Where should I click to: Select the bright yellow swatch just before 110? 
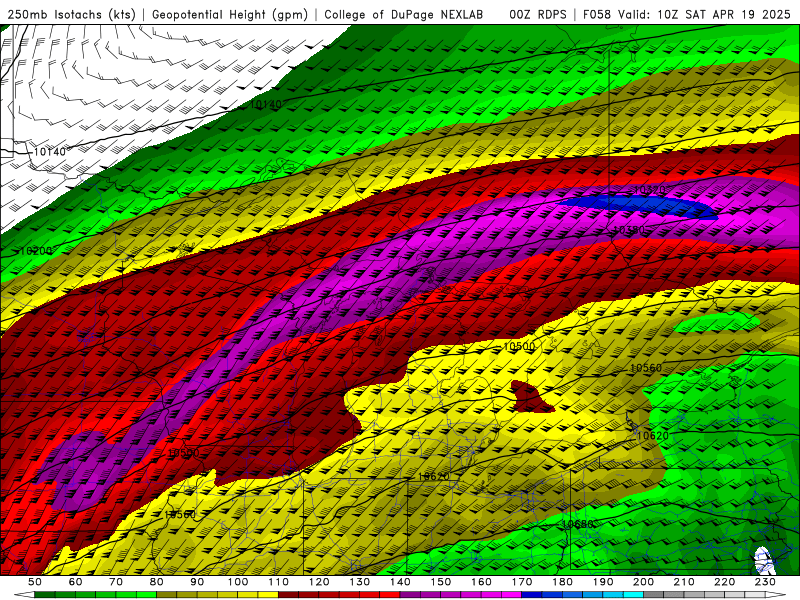click(268, 595)
